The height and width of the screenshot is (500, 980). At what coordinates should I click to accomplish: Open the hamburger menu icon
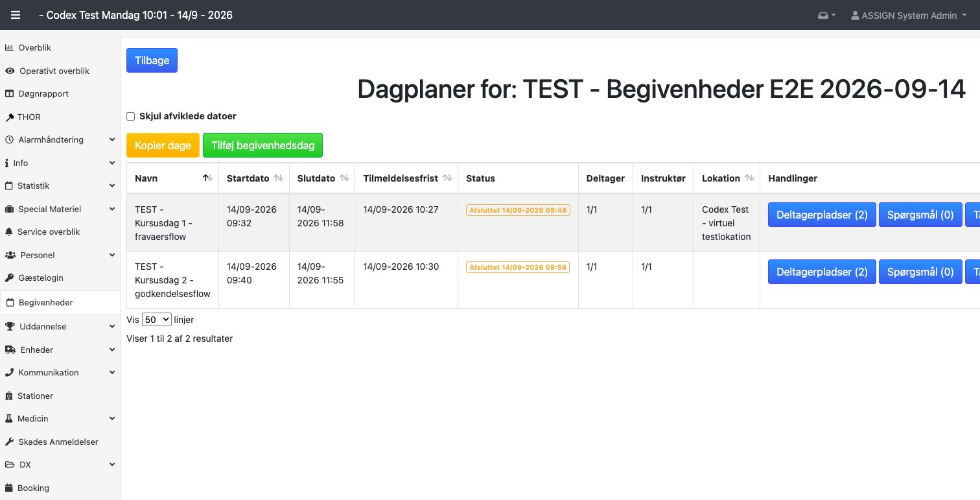pos(16,15)
